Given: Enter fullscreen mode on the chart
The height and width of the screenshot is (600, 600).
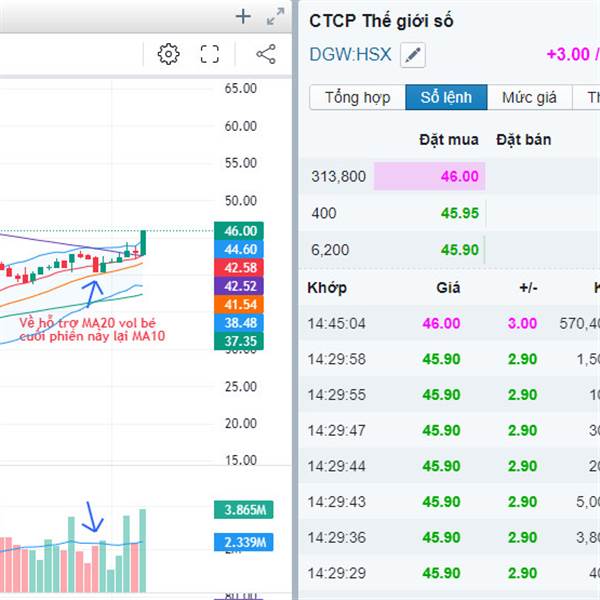Looking at the screenshot, I should pyautogui.click(x=210, y=54).
